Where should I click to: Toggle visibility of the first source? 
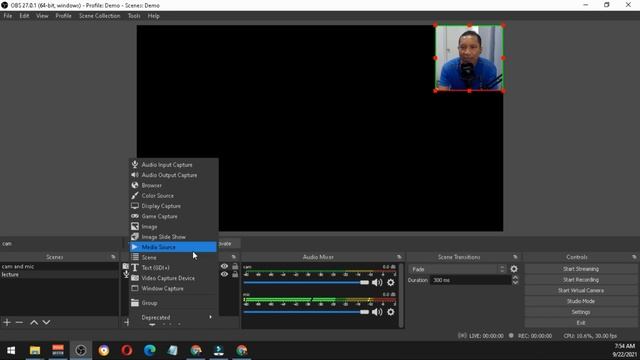tap(224, 266)
